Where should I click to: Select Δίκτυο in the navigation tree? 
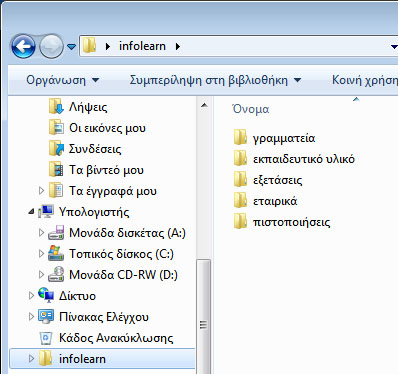pos(77,296)
